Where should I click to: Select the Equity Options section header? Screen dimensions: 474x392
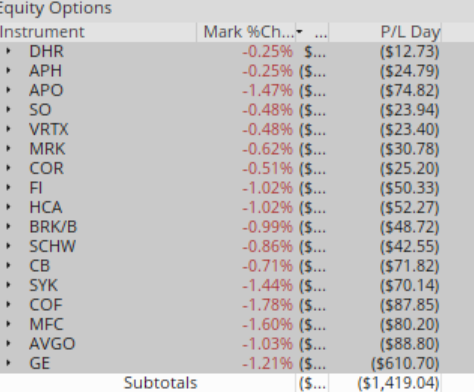[55, 8]
